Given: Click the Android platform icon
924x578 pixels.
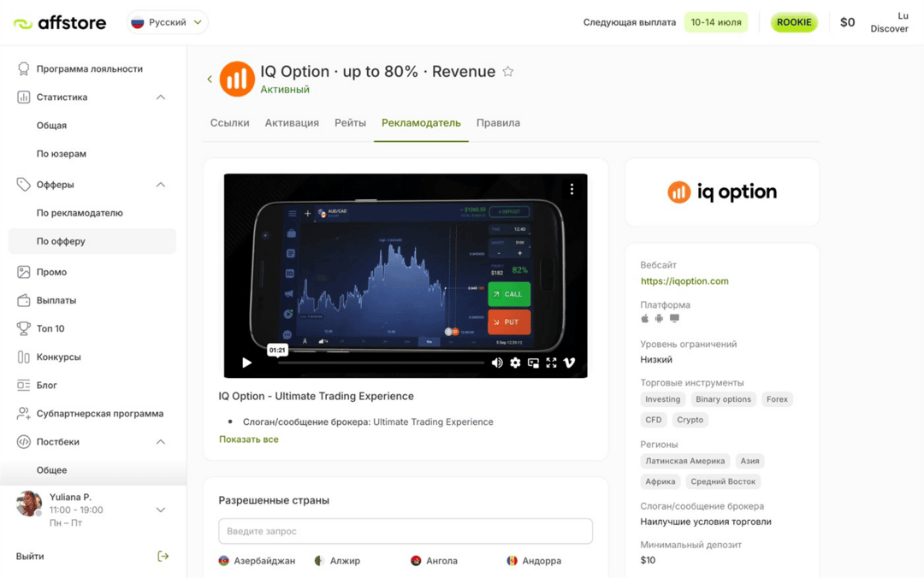Looking at the screenshot, I should pos(659,318).
